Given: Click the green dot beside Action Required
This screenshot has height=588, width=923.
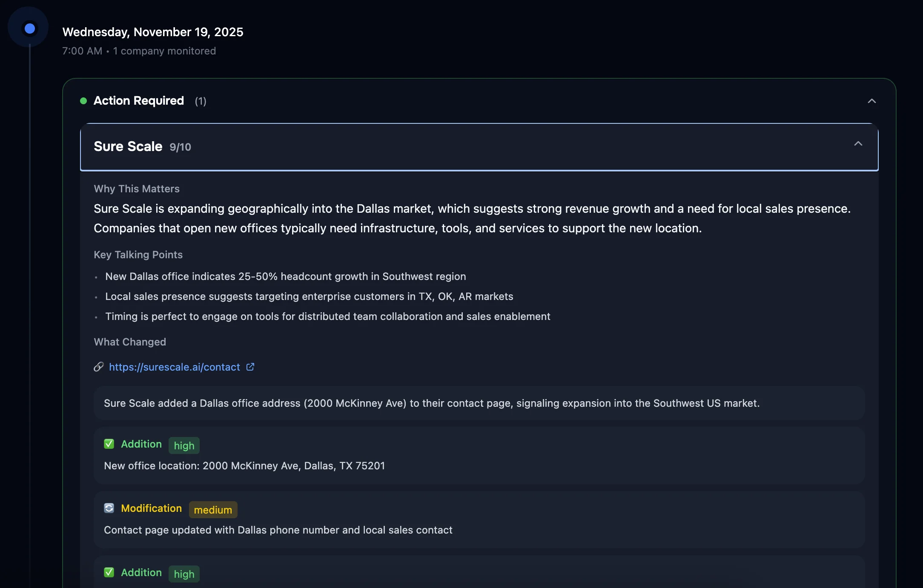Looking at the screenshot, I should (x=83, y=101).
